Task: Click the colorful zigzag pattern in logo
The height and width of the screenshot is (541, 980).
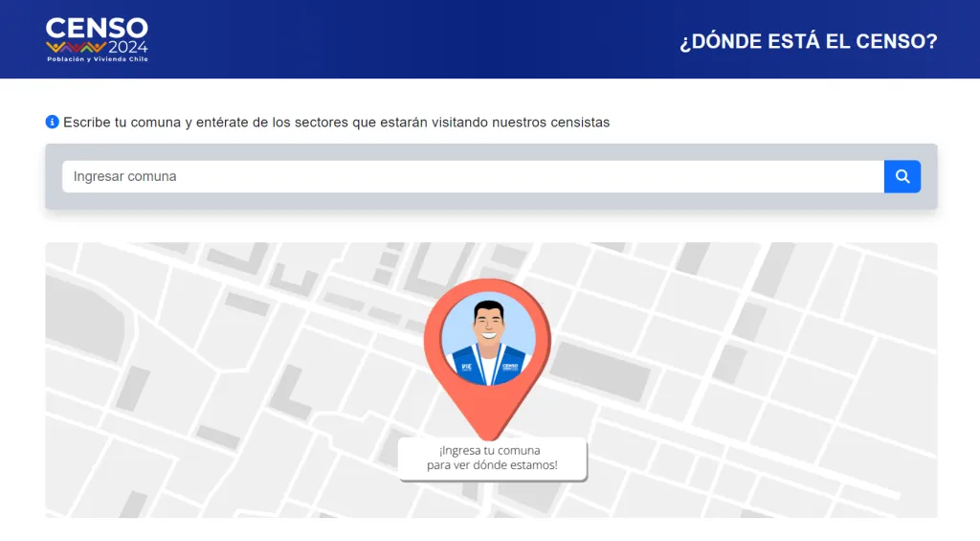Action: (76, 47)
